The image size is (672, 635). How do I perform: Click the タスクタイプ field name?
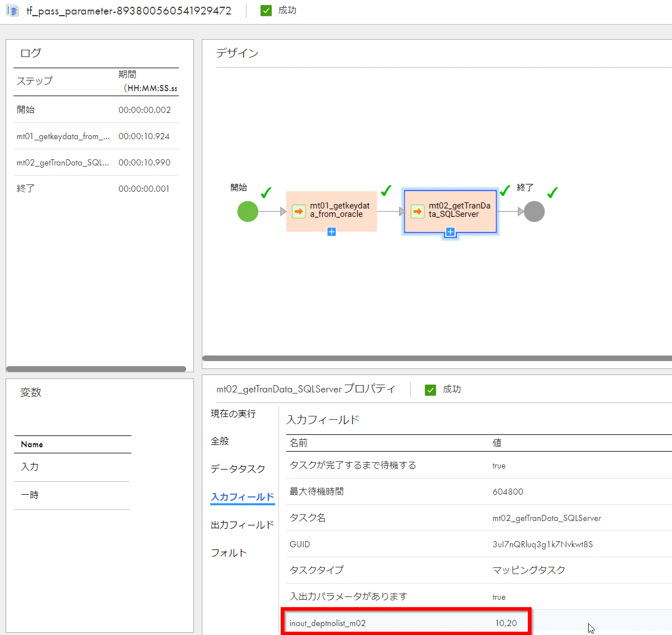(x=316, y=570)
